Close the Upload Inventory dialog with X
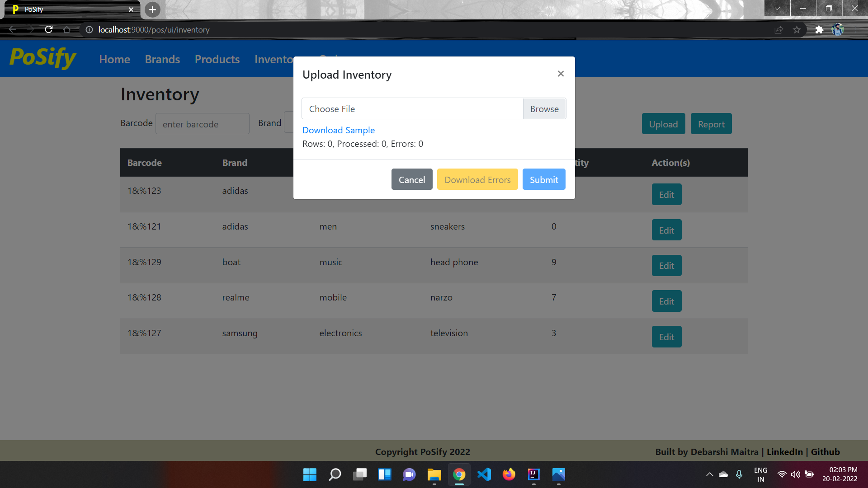 pos(561,74)
